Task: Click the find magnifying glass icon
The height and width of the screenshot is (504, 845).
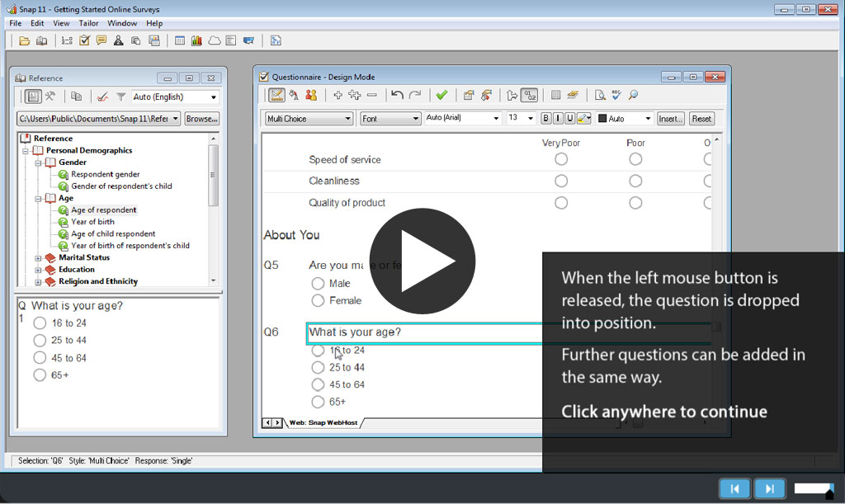Action: click(x=633, y=96)
